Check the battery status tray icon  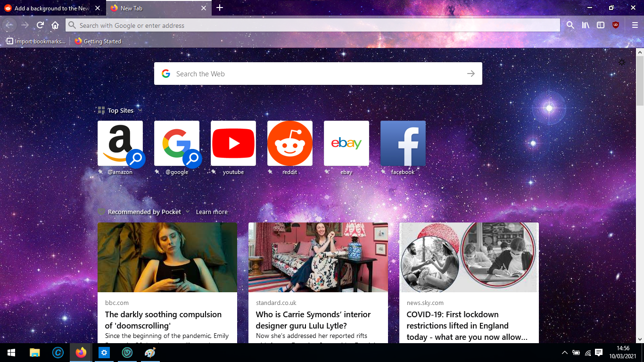click(x=576, y=353)
